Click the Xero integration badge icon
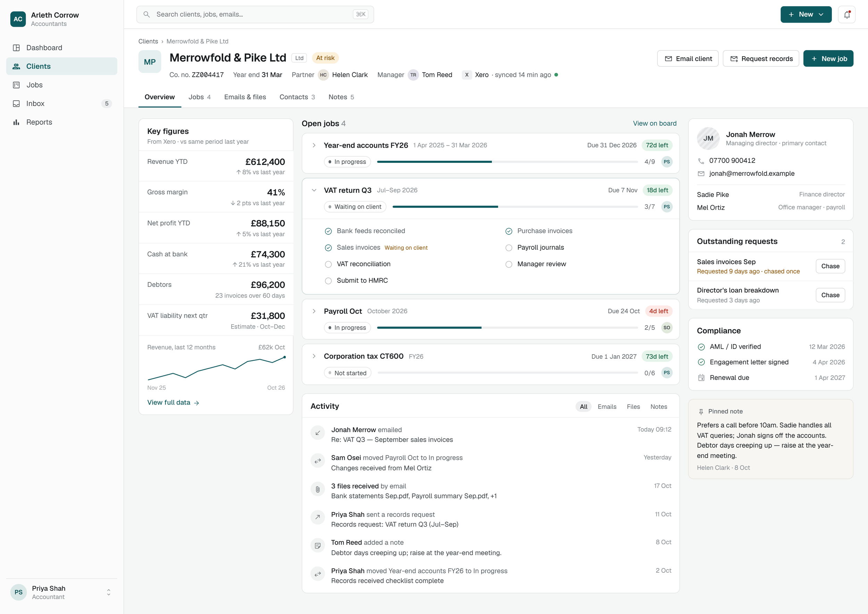 467,75
